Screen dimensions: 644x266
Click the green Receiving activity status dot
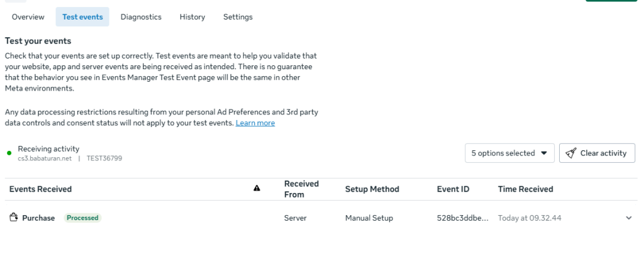9,153
